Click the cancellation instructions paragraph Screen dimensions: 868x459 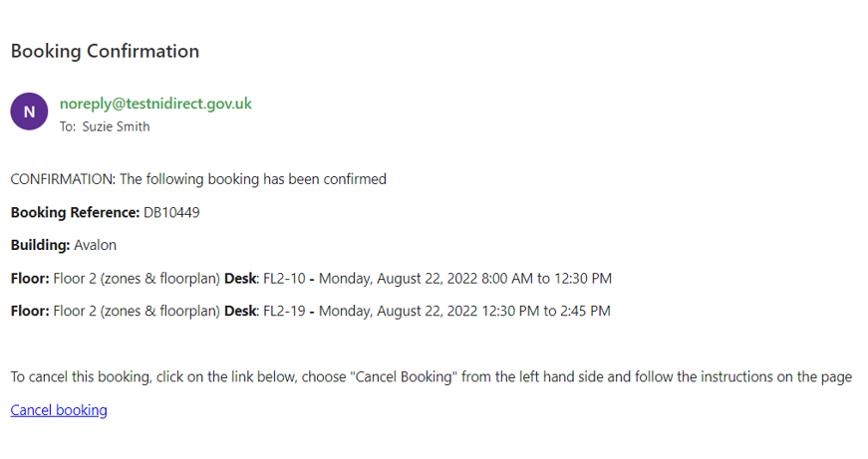[x=432, y=377]
